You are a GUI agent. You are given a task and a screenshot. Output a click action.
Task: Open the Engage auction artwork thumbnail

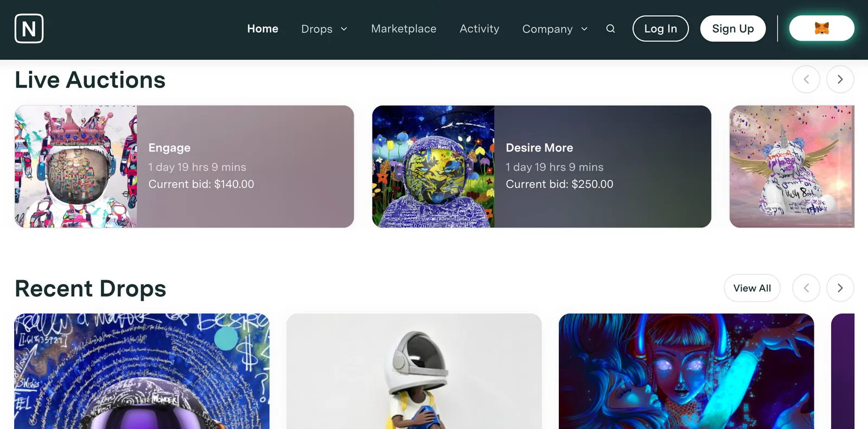(x=76, y=167)
